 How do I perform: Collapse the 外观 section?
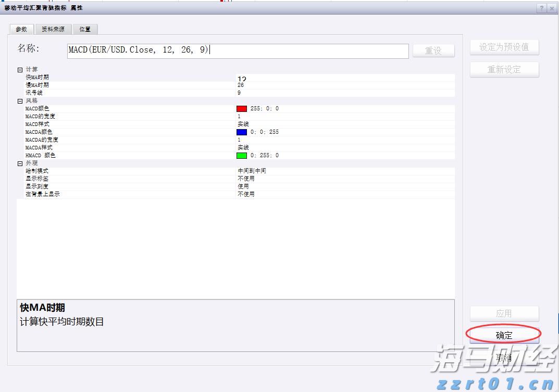[20, 163]
